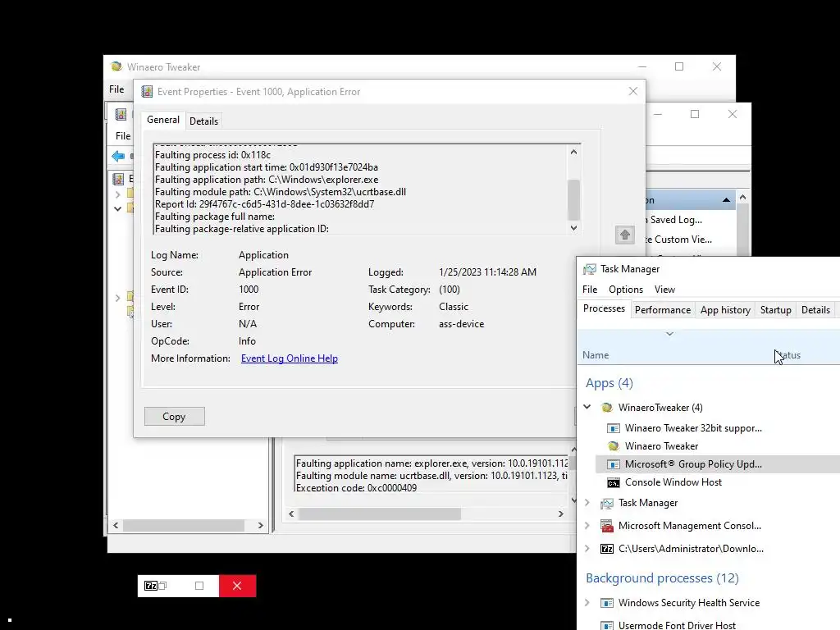840x630 pixels.
Task: Toggle the Task Manager column header chevron
Action: tap(669, 334)
